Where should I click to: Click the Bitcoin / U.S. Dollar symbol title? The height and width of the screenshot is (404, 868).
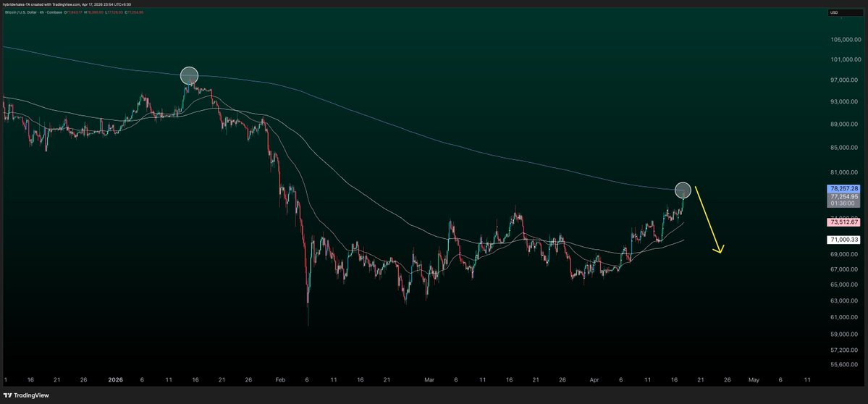pyautogui.click(x=21, y=12)
